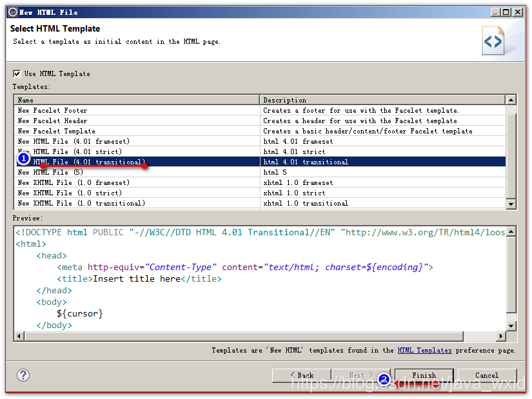
Task: Click the gear icon in title bar
Action: [x=13, y=12]
